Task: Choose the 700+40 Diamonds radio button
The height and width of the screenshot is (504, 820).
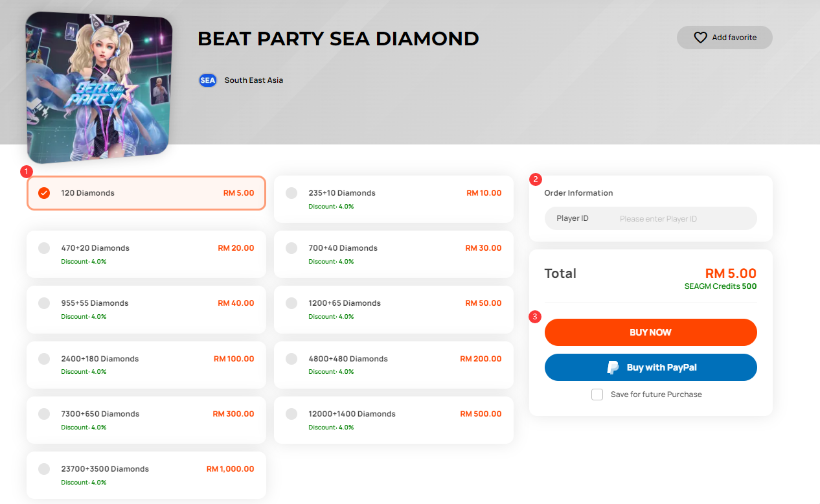Action: pos(291,248)
